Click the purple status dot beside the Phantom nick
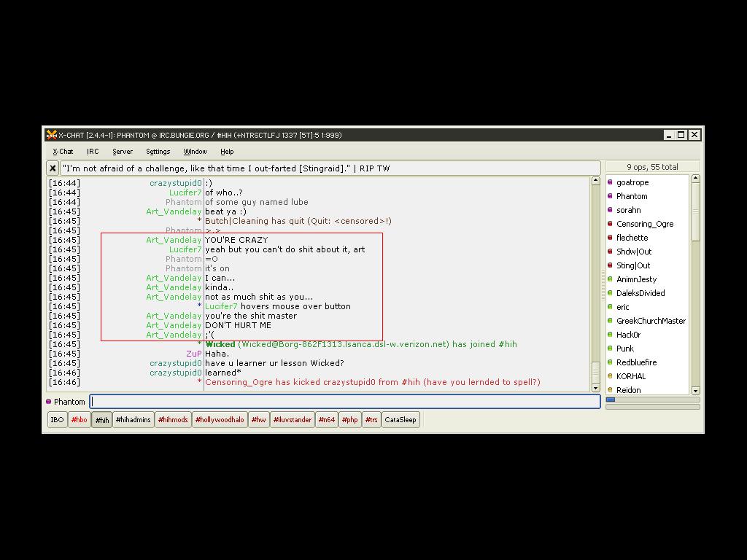This screenshot has height=560, width=747. [x=49, y=402]
